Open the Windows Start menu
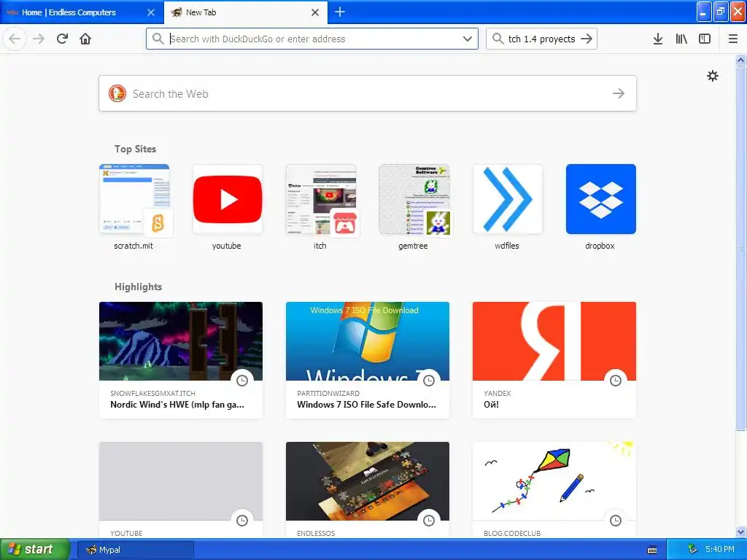Screen dimensions: 747x560 coord(34,550)
